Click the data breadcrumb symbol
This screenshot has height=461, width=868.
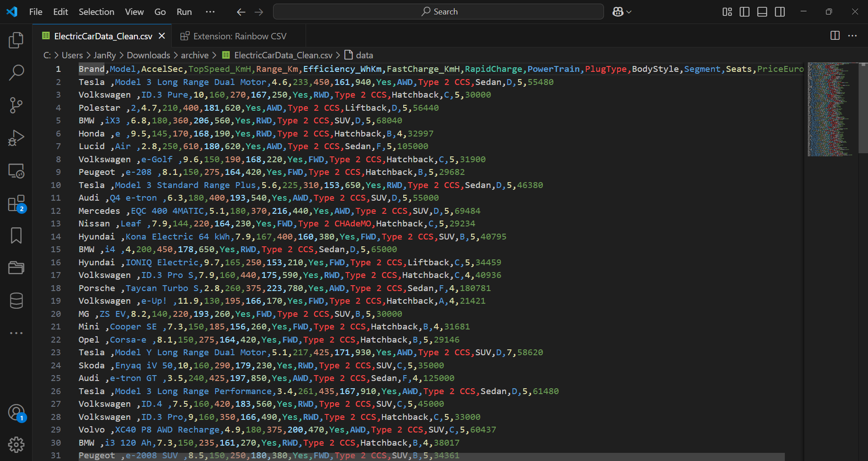(359, 55)
